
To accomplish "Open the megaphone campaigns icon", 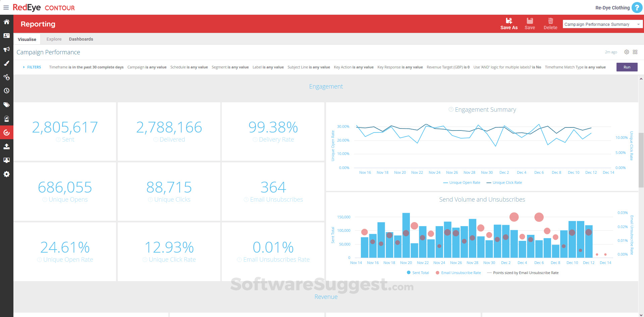I will 6,49.
